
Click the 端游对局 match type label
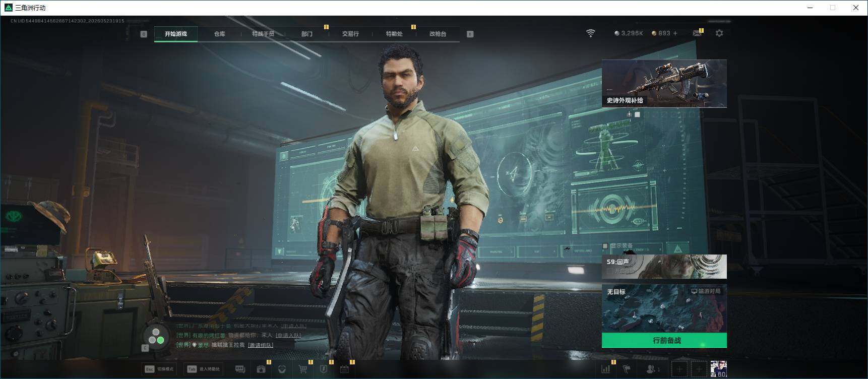coord(706,291)
